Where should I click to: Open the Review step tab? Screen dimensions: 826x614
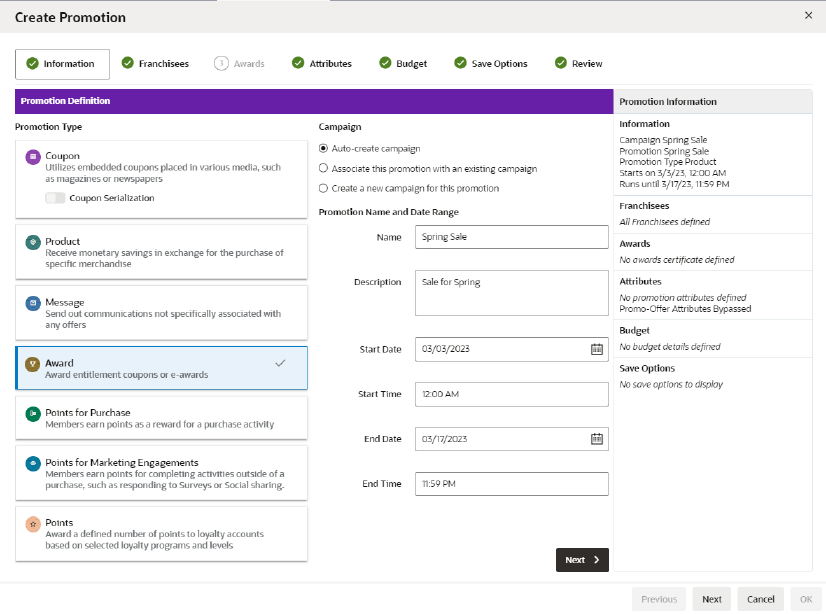[578, 64]
